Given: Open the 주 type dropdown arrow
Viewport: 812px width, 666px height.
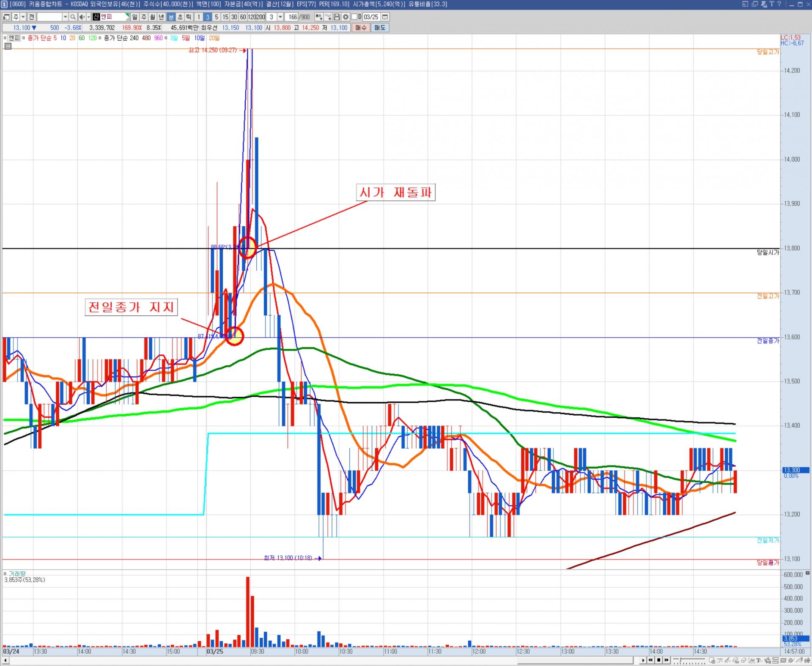Looking at the screenshot, I should (x=23, y=17).
